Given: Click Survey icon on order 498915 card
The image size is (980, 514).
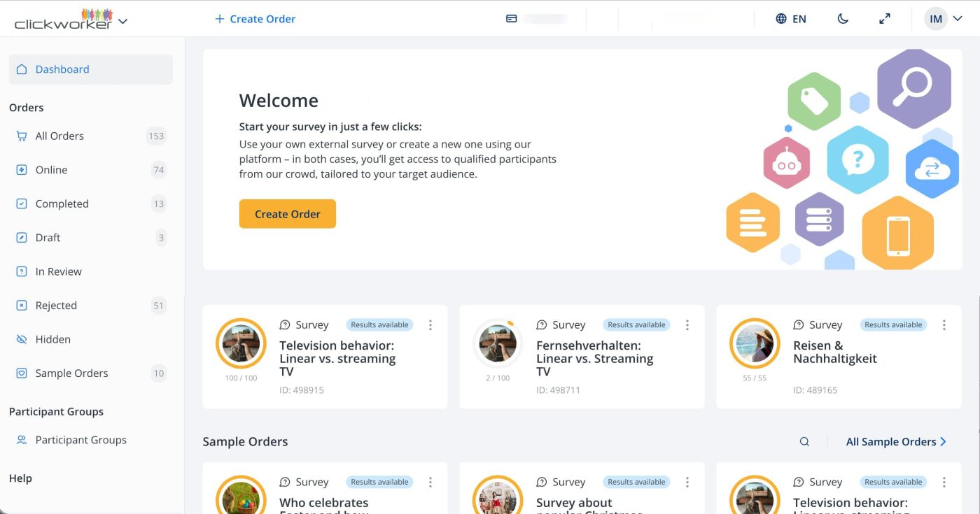Looking at the screenshot, I should point(285,325).
